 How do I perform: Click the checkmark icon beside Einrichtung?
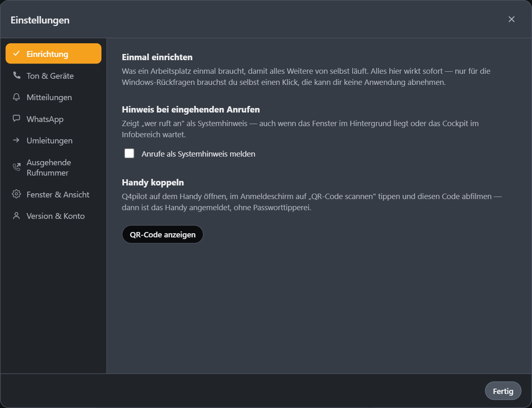pyautogui.click(x=16, y=54)
